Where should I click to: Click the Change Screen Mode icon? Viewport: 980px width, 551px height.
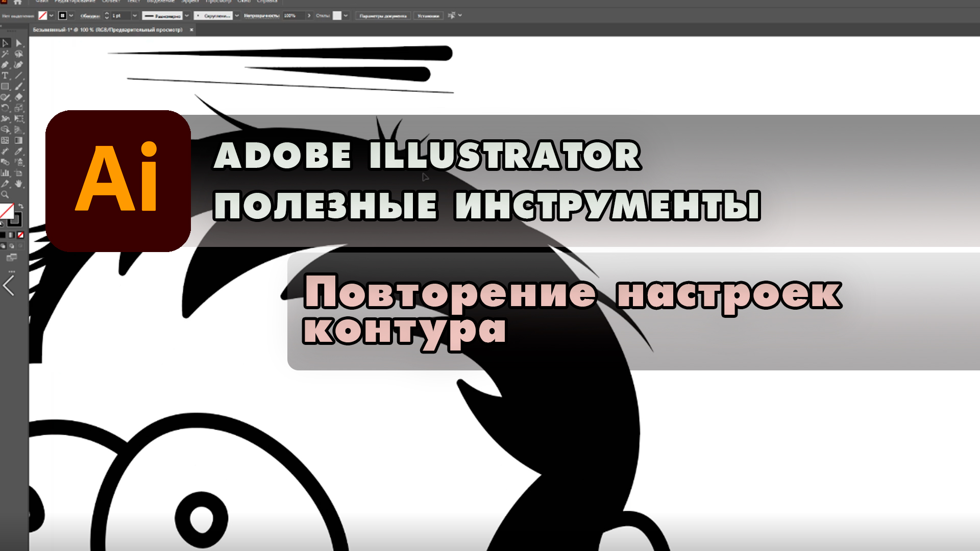(x=11, y=257)
